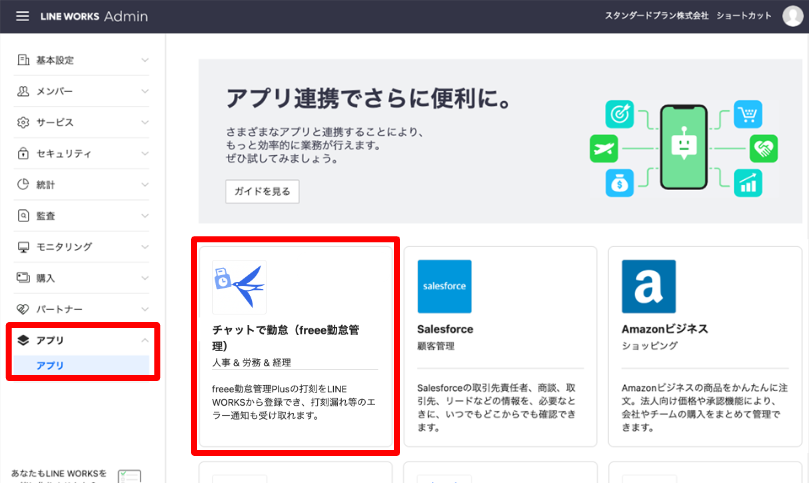Open the ショートカット link in header
Image resolution: width=809 pixels, height=483 pixels.
pyautogui.click(x=743, y=16)
